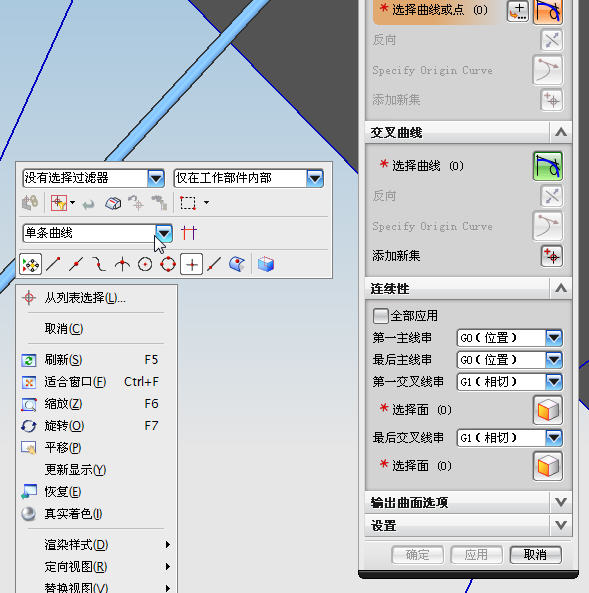Screen dimensions: 589x593
Task: Toggle Mid Point snap icon
Action: (x=76, y=264)
